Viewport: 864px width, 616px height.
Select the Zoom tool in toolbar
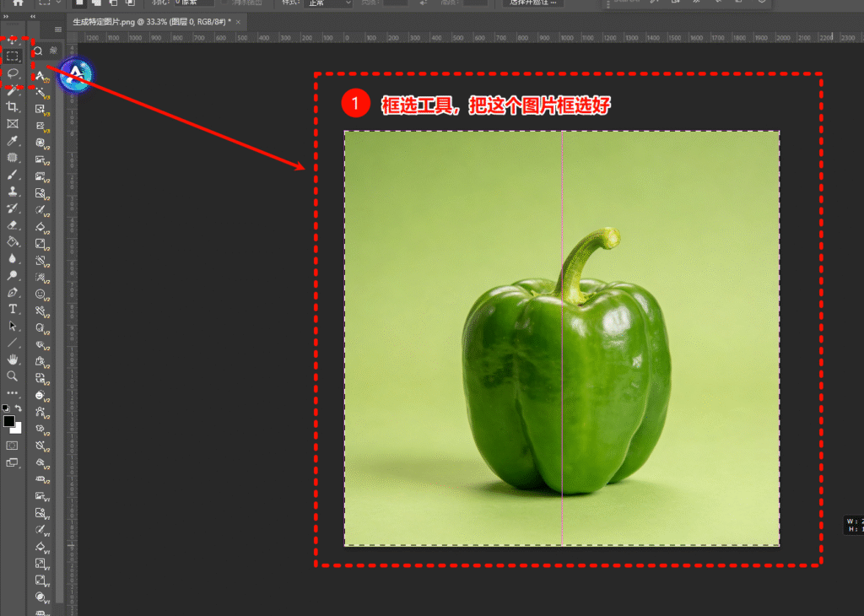click(x=13, y=376)
